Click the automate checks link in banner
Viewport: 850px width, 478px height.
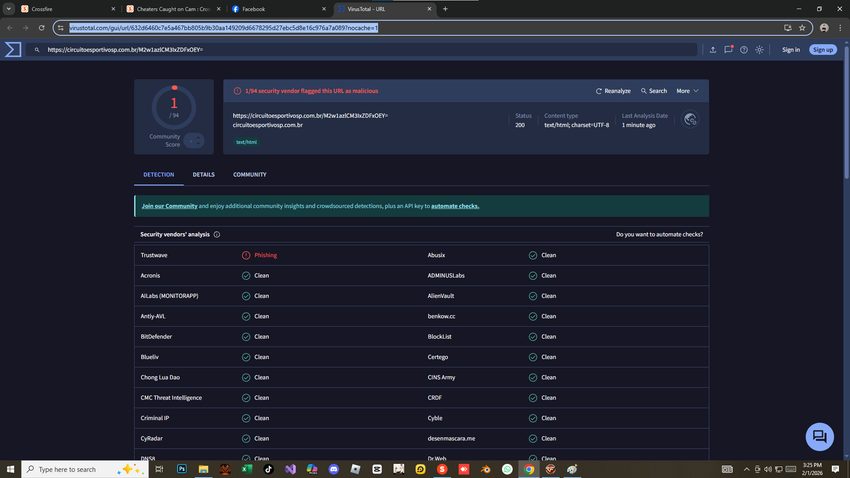455,206
